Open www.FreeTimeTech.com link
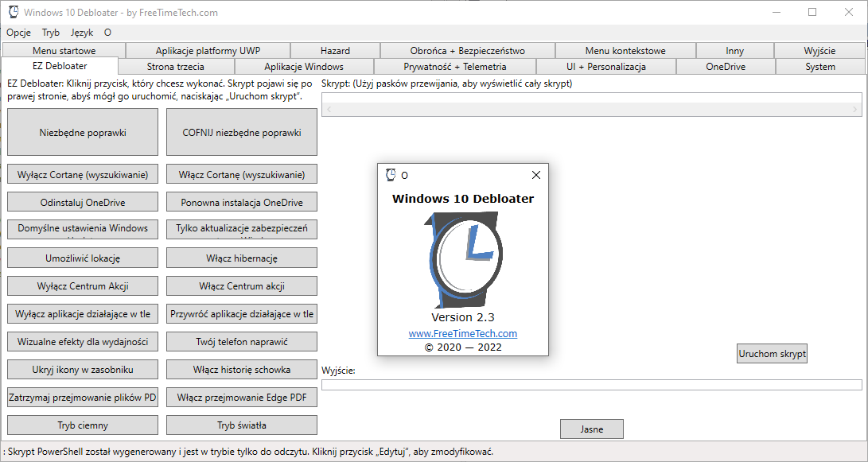The width and height of the screenshot is (868, 462). (463, 334)
